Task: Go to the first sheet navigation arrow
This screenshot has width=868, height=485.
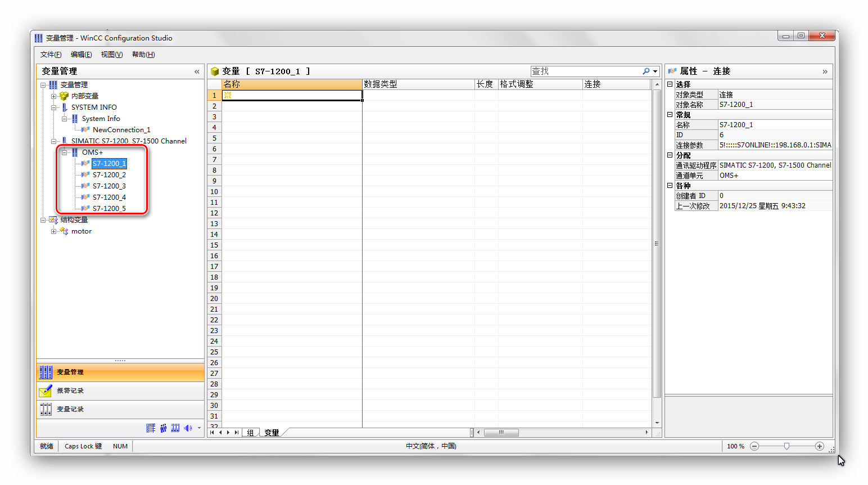Action: pos(212,433)
